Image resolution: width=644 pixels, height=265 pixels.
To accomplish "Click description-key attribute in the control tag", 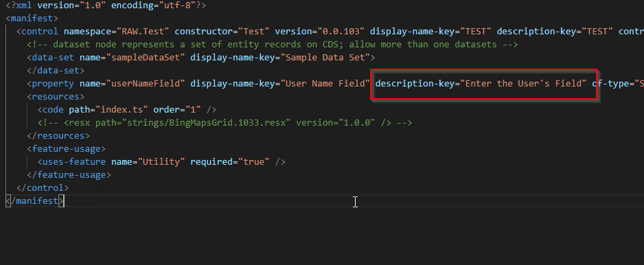I will click(537, 31).
